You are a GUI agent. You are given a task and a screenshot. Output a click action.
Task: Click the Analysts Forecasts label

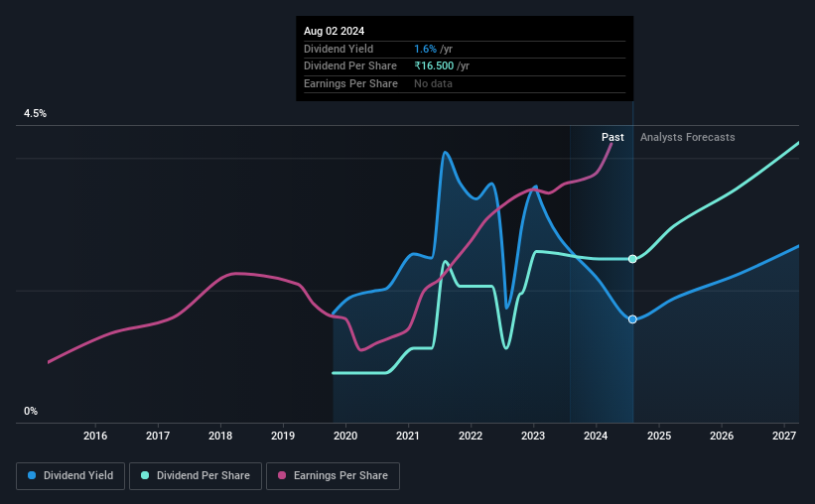[687, 137]
